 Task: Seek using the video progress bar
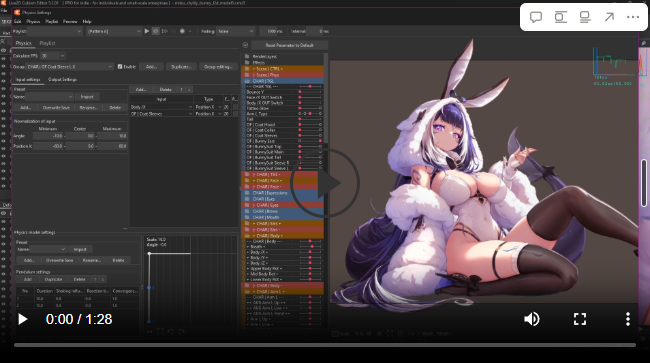pos(325,345)
